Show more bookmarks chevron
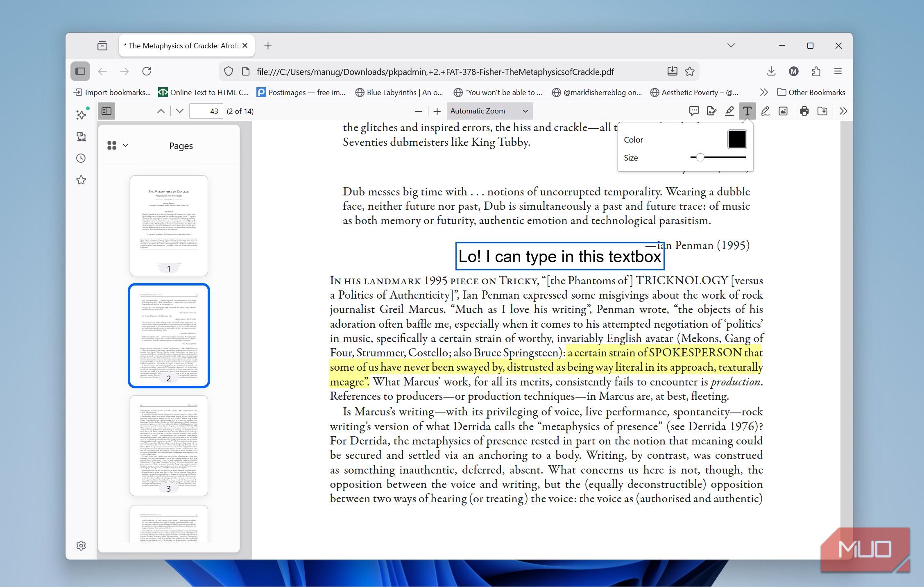The height and width of the screenshot is (587, 924). pos(764,92)
